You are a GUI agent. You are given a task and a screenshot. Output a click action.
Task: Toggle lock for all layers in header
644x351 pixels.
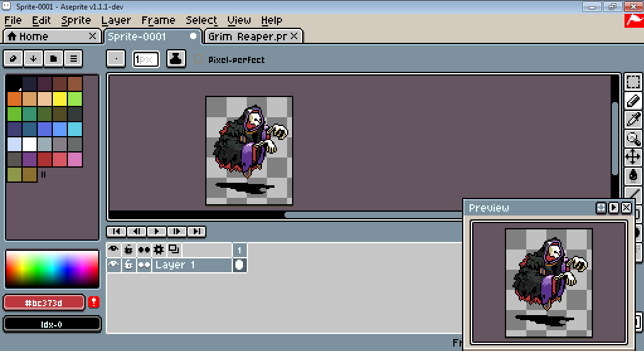click(x=128, y=250)
